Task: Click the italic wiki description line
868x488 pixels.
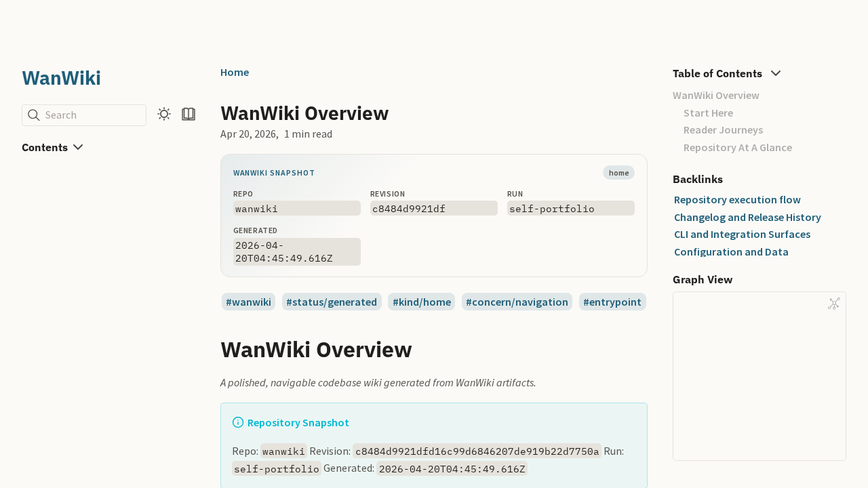Action: click(378, 382)
